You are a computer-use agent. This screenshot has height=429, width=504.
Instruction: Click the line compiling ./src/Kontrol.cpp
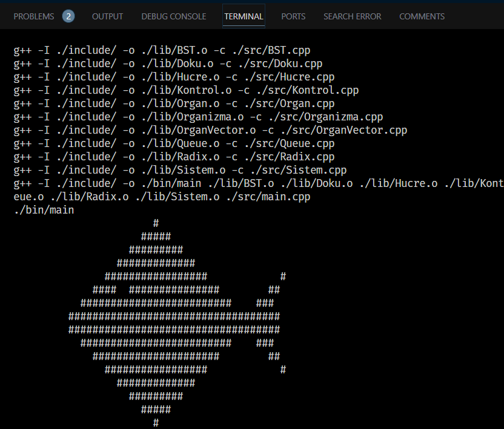[186, 91]
